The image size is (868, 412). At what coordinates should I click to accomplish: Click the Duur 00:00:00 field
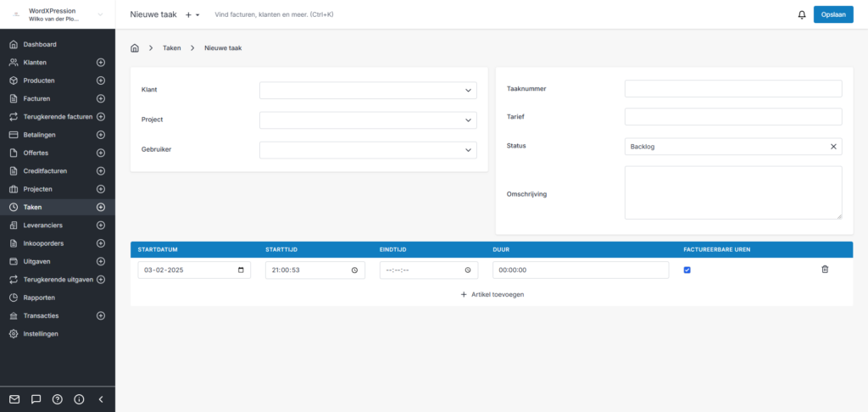pyautogui.click(x=580, y=270)
